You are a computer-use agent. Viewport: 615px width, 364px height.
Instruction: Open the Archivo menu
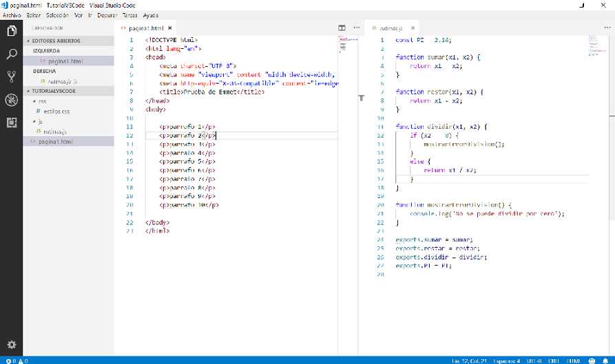12,15
